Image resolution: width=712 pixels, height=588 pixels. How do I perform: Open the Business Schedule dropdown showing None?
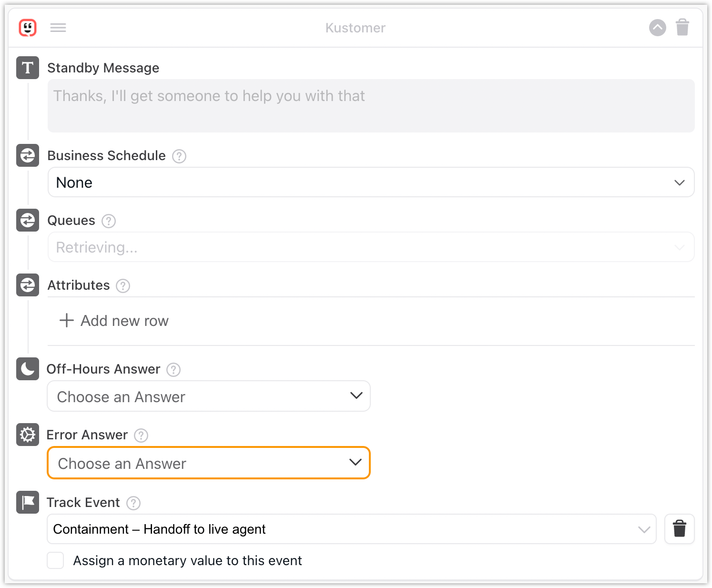(x=371, y=182)
